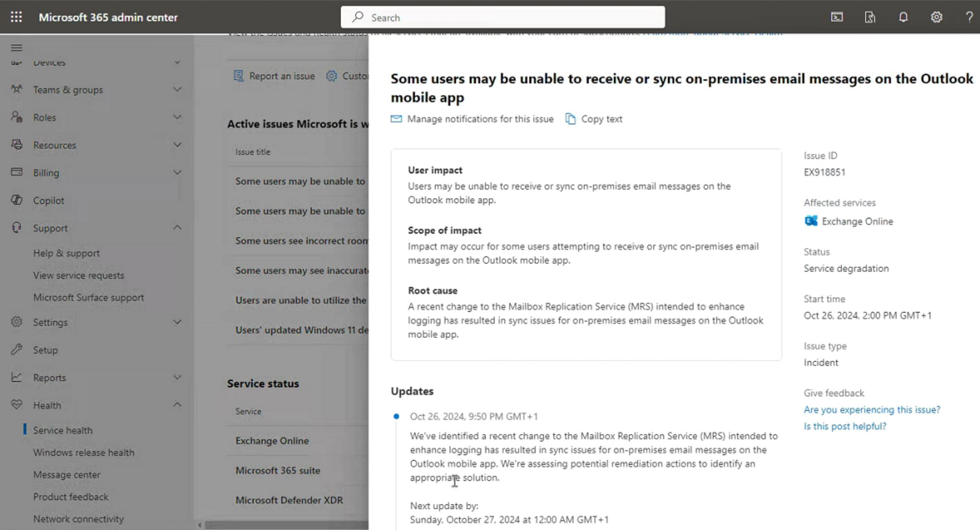The width and height of the screenshot is (980, 530).
Task: Click the Exchange Online service icon
Action: coord(811,221)
